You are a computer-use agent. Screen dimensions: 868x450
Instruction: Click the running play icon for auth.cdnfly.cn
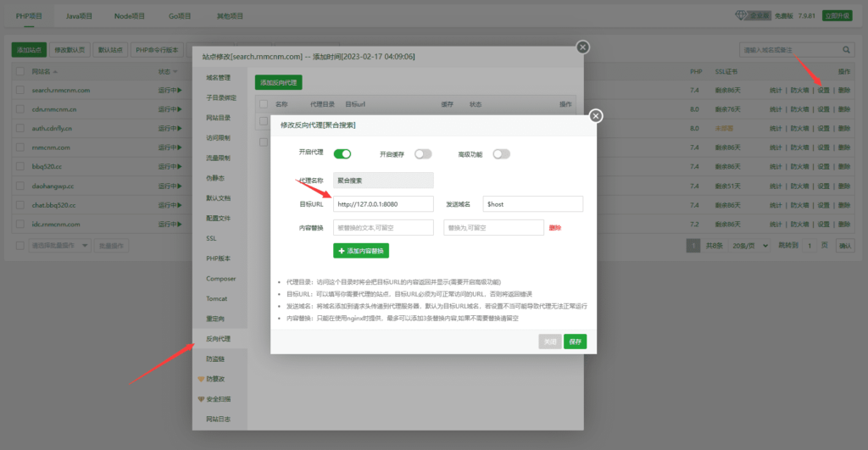click(x=180, y=129)
